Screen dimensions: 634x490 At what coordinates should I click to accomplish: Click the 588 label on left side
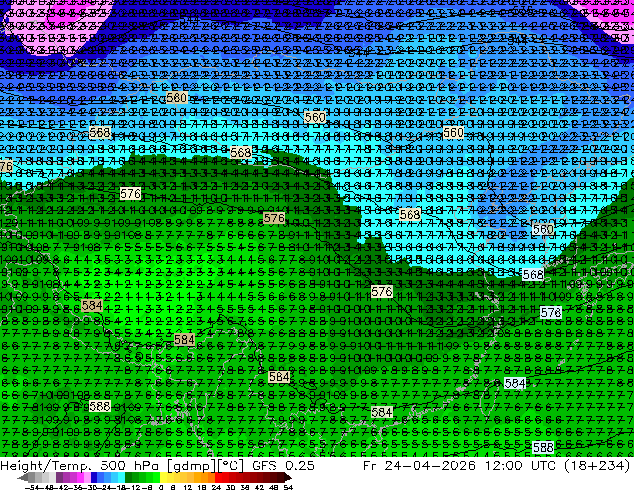(x=99, y=406)
